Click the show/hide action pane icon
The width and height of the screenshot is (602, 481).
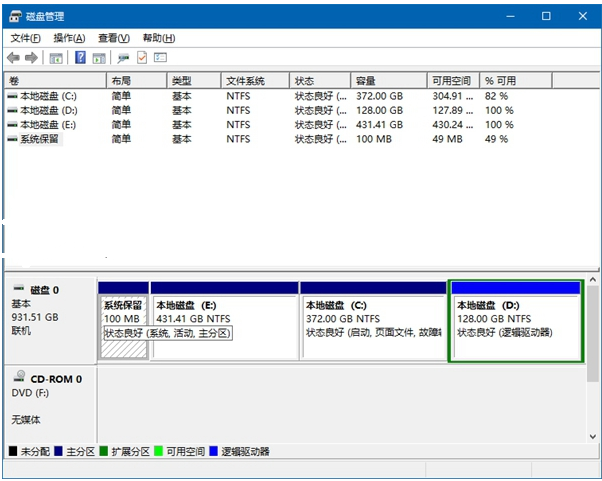point(99,58)
